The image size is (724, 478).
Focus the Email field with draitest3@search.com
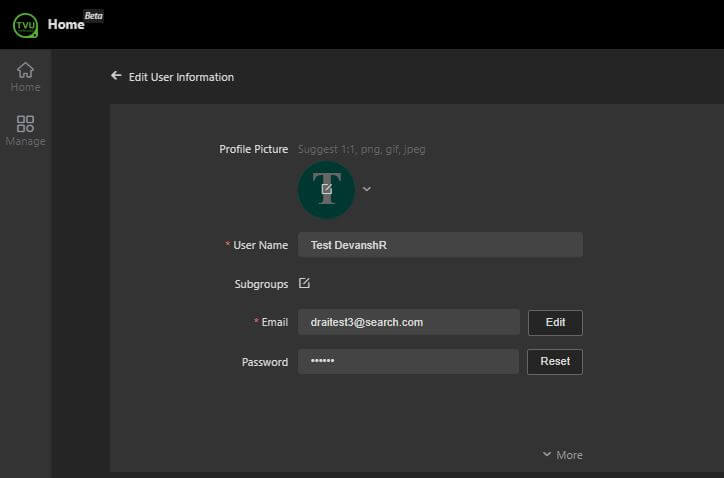(408, 322)
